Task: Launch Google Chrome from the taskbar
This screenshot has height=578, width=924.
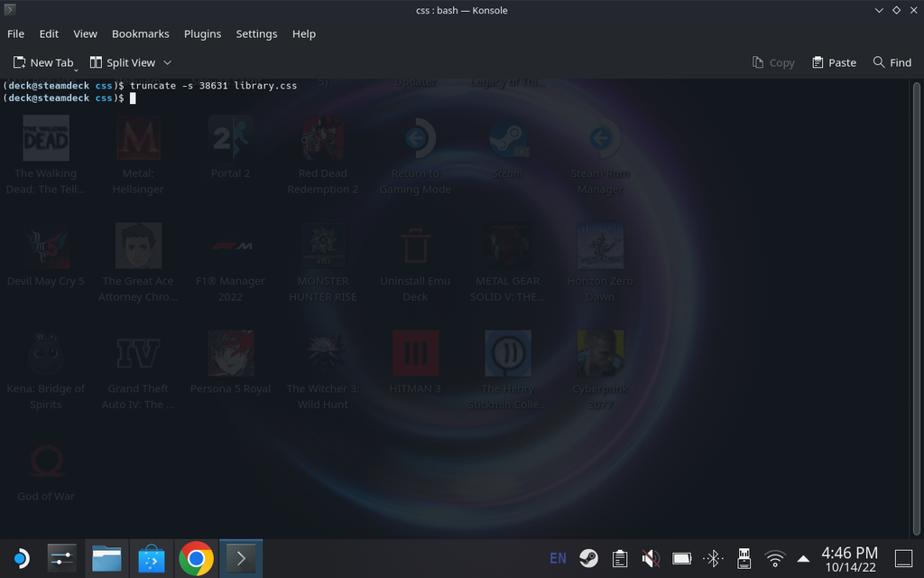Action: 196,558
